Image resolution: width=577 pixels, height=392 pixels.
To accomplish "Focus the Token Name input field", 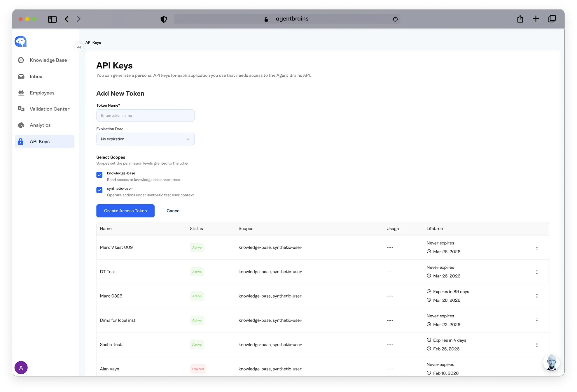I will [145, 116].
